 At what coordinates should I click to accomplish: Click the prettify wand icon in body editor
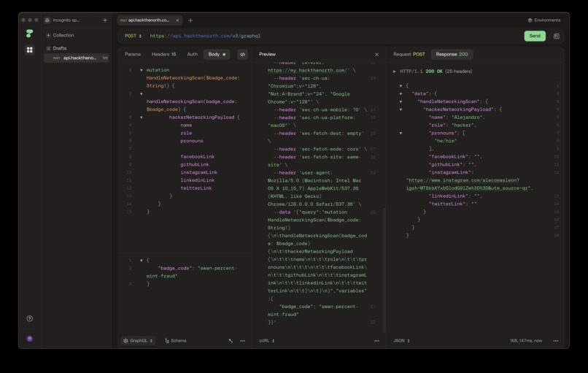pos(231,341)
